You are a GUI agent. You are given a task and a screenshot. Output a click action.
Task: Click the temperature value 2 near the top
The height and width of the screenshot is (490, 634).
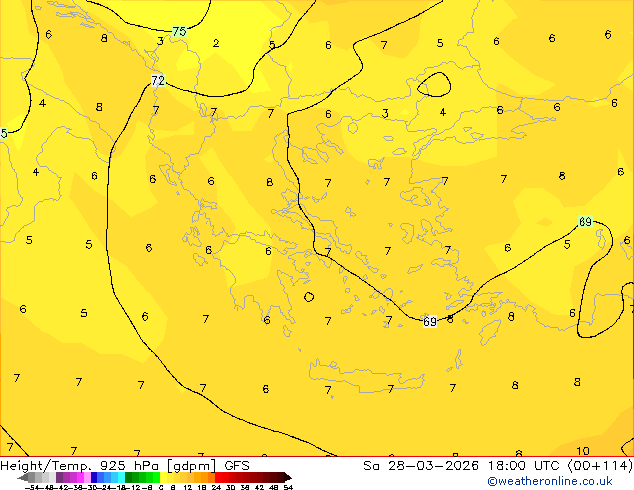(216, 43)
